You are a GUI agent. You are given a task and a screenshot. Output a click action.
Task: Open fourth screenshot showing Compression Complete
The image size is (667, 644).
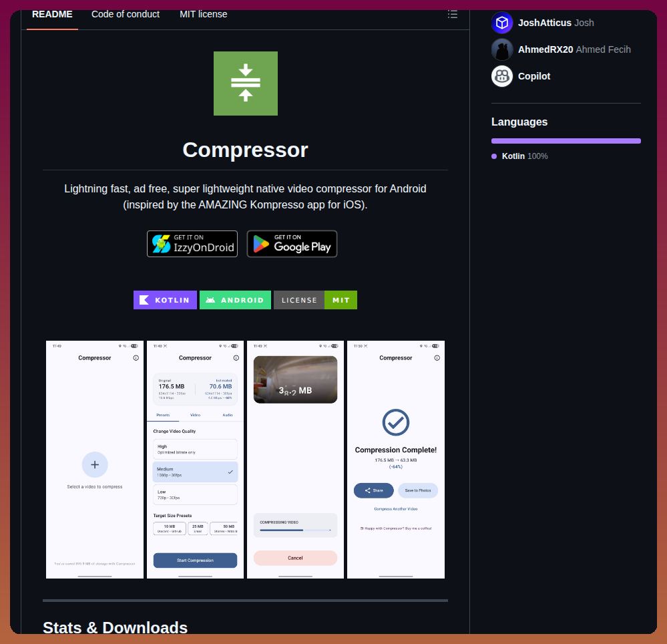[396, 459]
